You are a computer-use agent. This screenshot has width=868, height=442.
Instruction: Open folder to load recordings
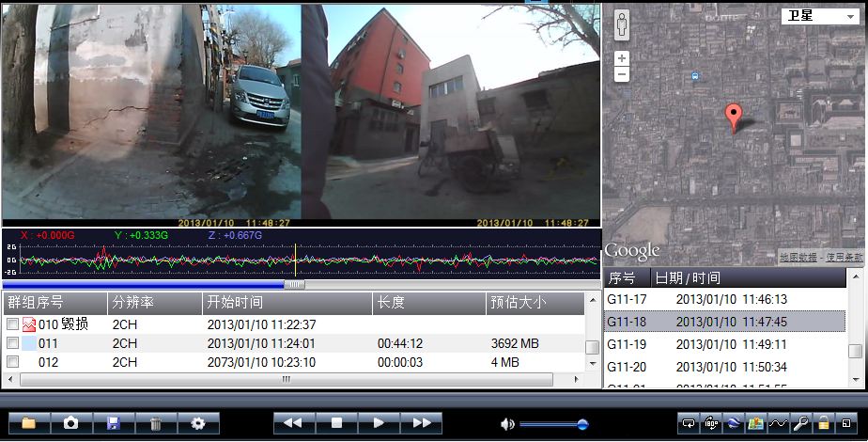[28, 423]
